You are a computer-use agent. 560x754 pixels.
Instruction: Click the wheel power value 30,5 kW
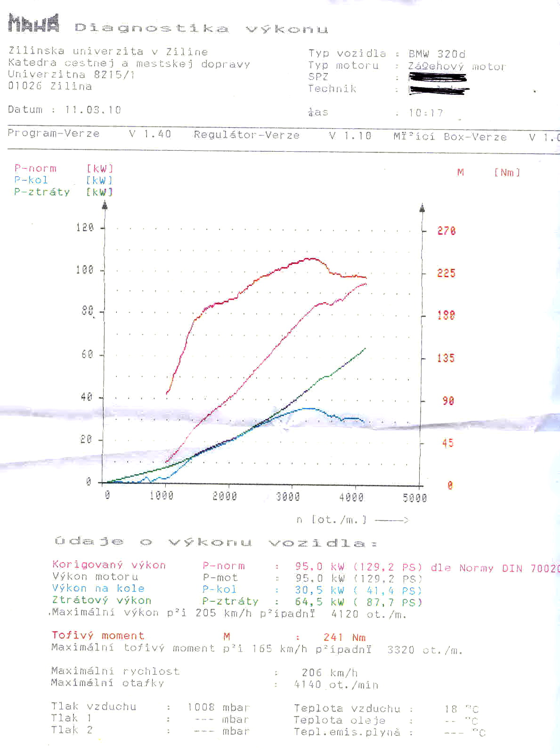(320, 590)
